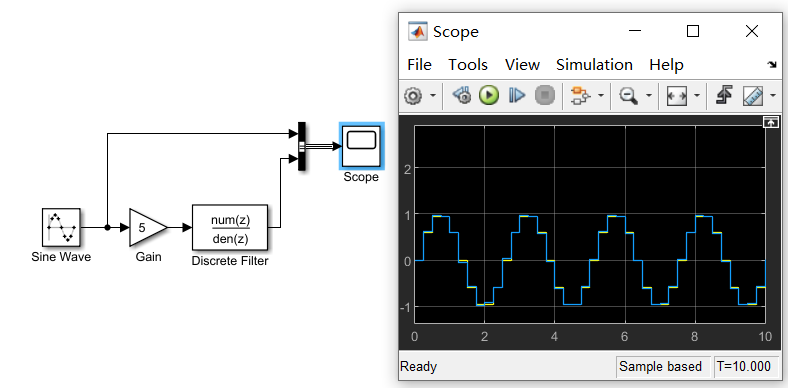Click the Sine Wave block label
The width and height of the screenshot is (788, 388).
point(61,257)
